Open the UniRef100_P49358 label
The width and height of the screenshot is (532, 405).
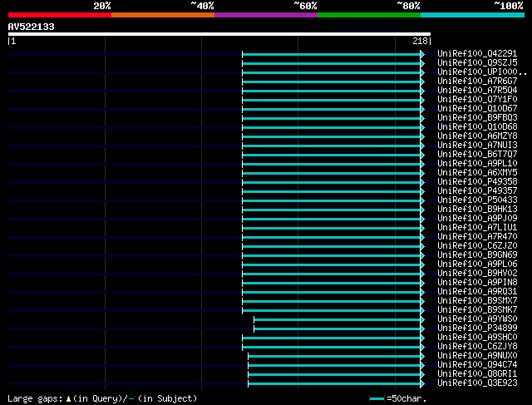tap(477, 182)
